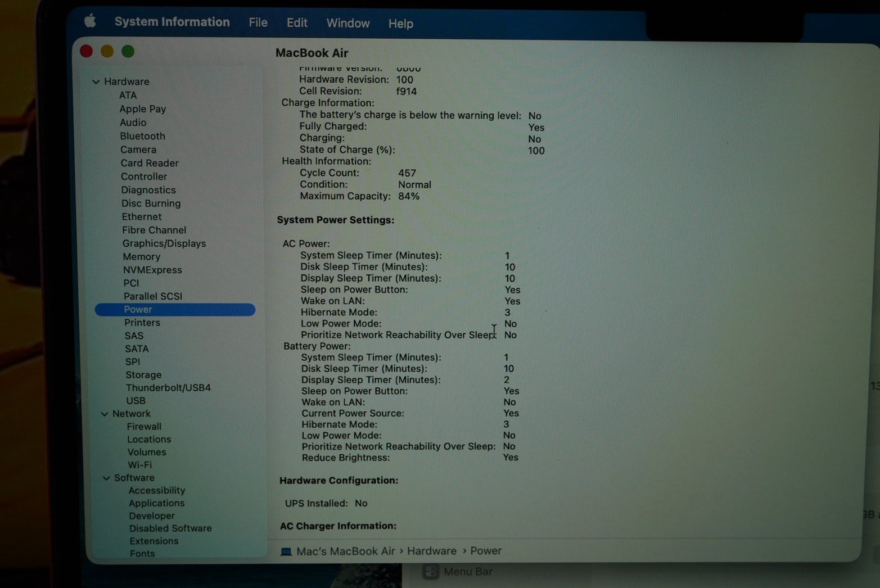The image size is (880, 588).
Task: Click the Reduce Brightness row label
Action: coord(346,458)
